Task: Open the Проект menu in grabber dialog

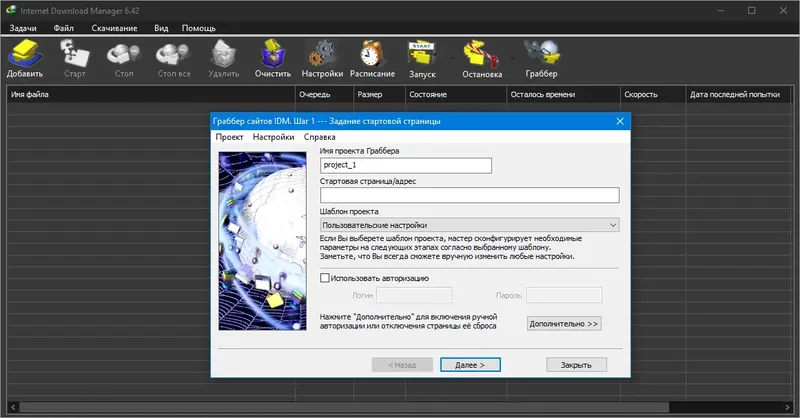Action: click(229, 137)
